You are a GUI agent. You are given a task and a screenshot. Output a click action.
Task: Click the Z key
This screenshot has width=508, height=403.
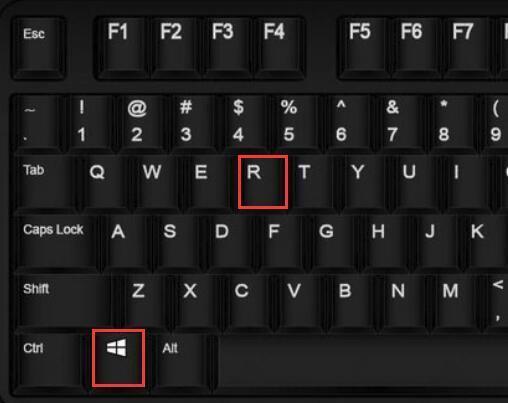[142, 301]
